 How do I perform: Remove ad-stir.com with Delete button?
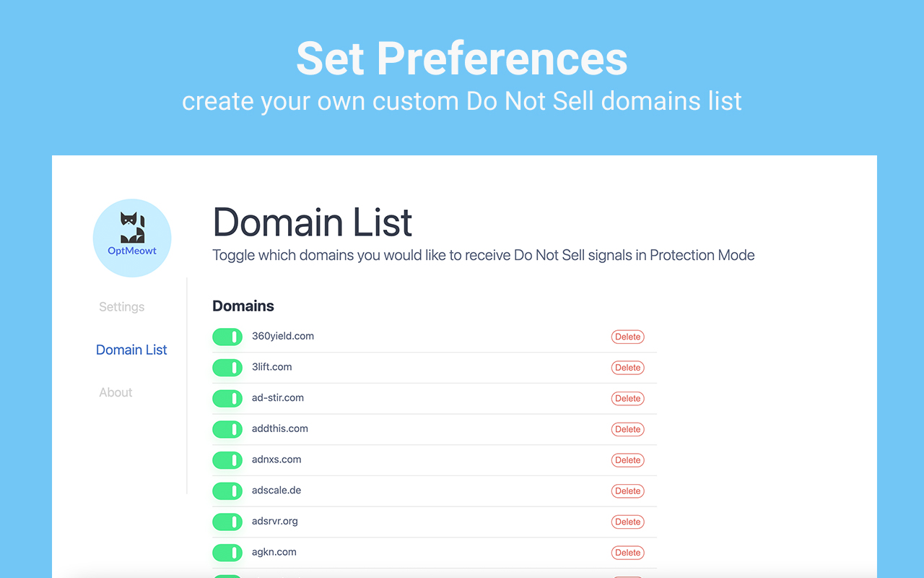point(627,399)
